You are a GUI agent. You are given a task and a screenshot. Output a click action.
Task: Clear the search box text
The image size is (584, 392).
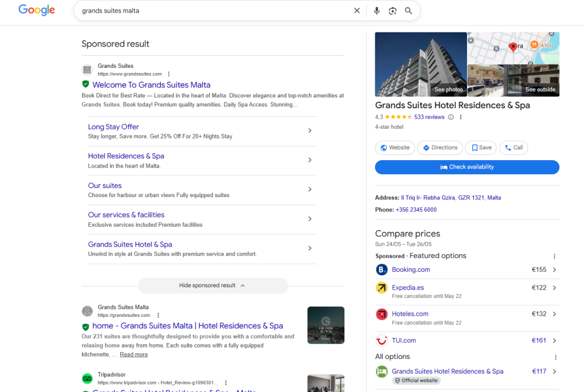(357, 11)
